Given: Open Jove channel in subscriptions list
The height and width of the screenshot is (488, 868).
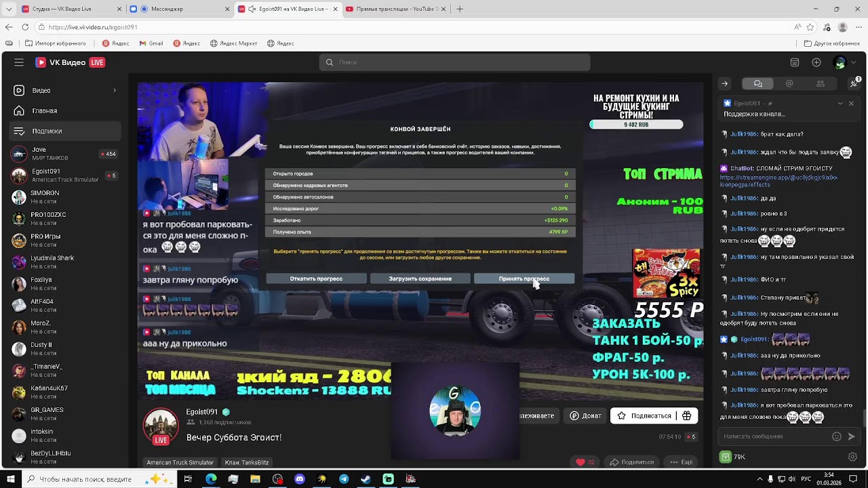Looking at the screenshot, I should pyautogui.click(x=66, y=154).
